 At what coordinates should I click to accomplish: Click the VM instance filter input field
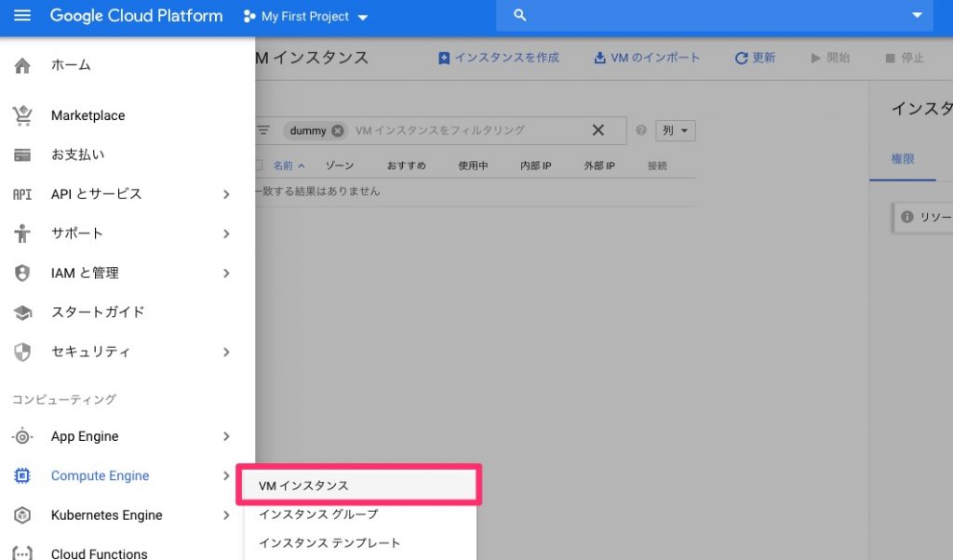(465, 130)
